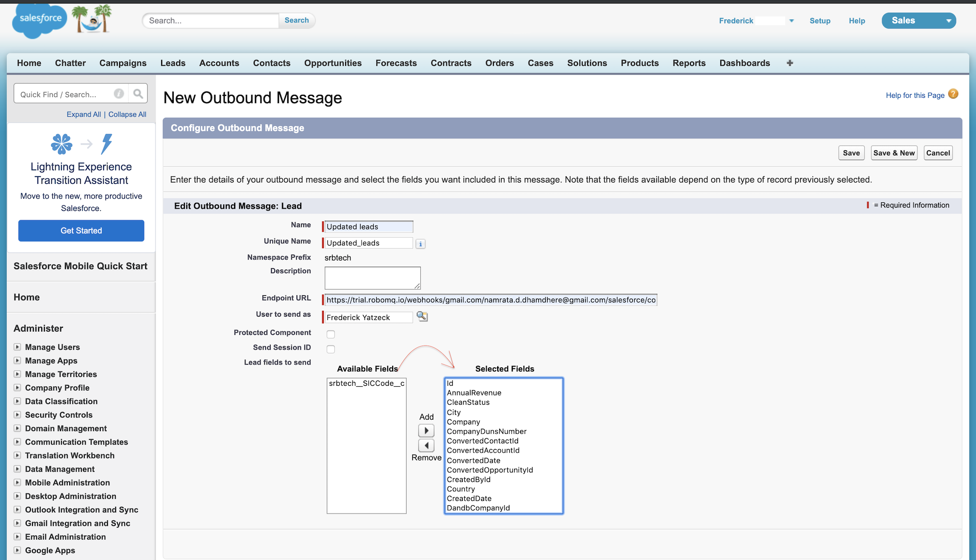Click the Unique Name info icon
This screenshot has height=560, width=976.
pyautogui.click(x=421, y=243)
